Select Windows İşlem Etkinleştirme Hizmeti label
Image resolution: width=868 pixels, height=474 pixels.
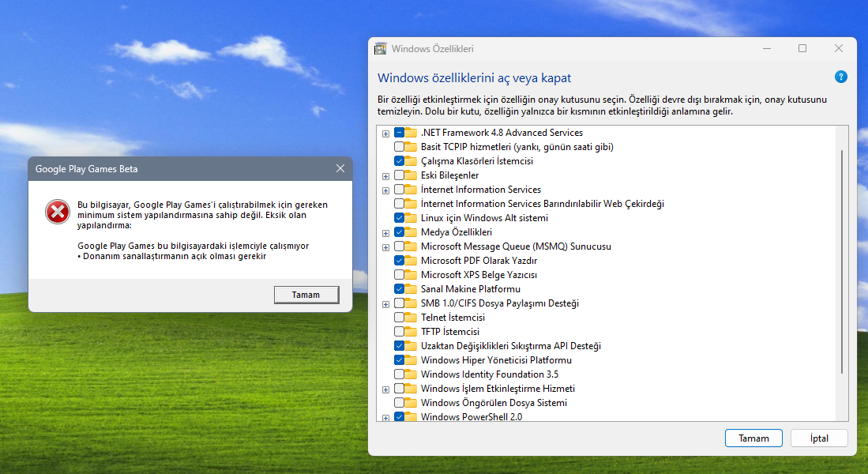click(x=498, y=388)
